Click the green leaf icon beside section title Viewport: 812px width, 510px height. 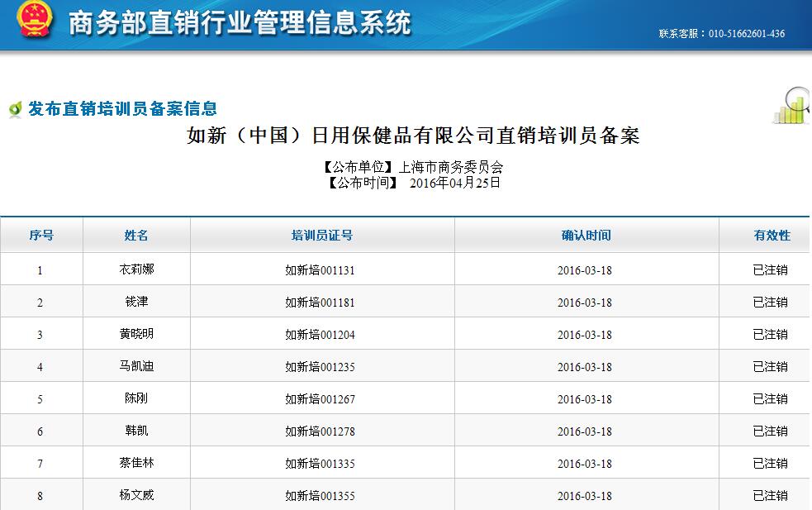[14, 109]
